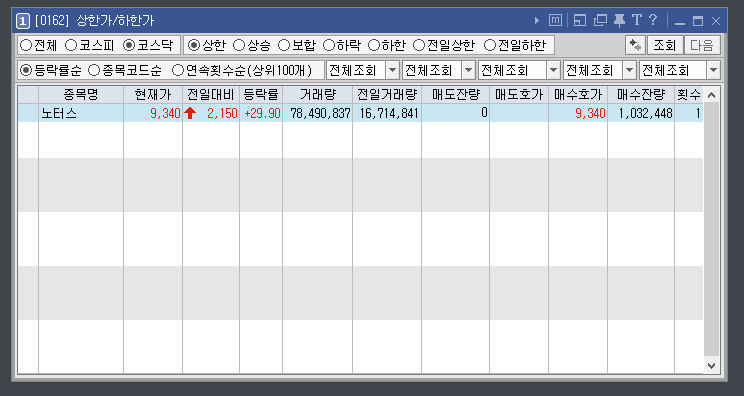Click the 2,150 price change cell
The image size is (744, 396).
[211, 113]
